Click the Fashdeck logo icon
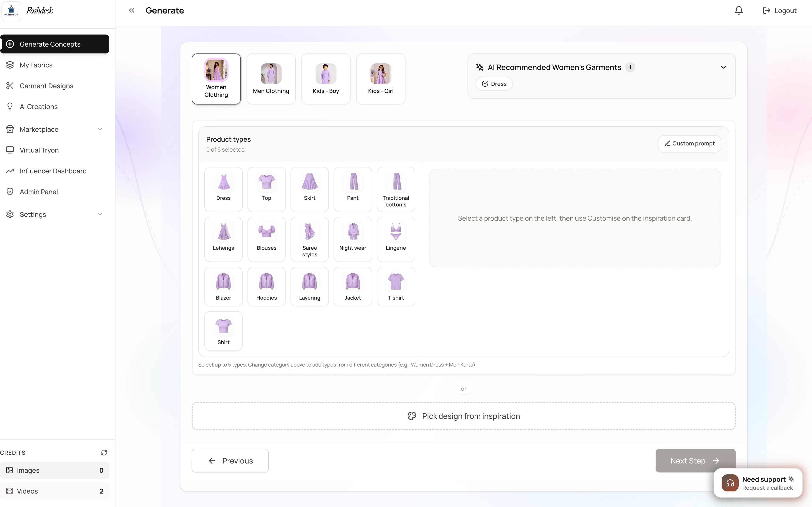The height and width of the screenshot is (507, 812). click(11, 11)
